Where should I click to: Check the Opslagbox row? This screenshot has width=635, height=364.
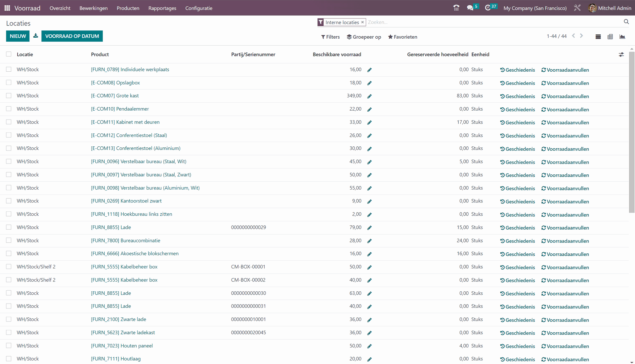coord(9,83)
